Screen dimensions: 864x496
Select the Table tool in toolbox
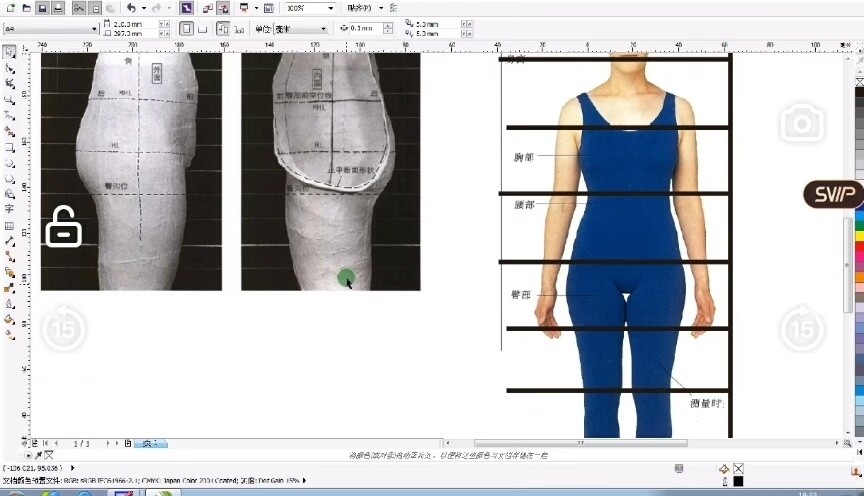[x=9, y=225]
